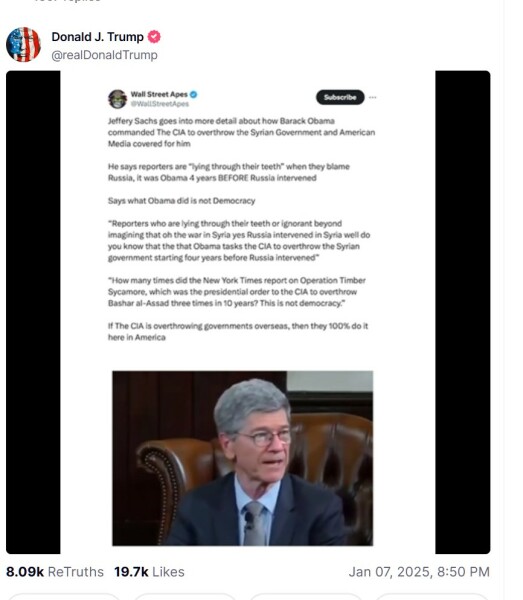This screenshot has height=600, width=523.
Task: Click the @WallStreetApes handle text
Action: [160, 104]
